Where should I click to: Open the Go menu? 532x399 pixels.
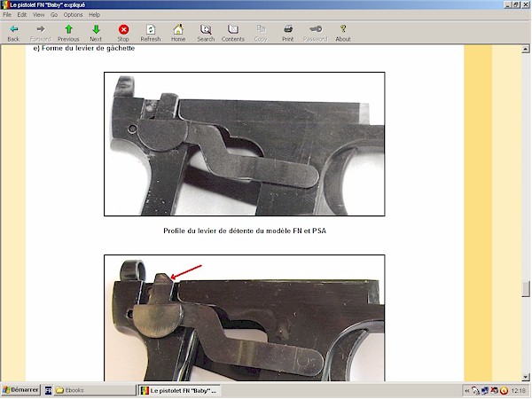(x=54, y=15)
